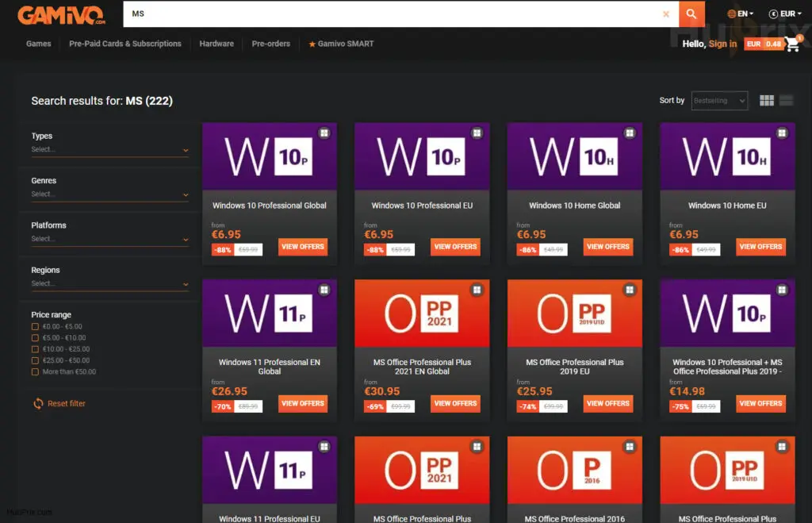Image resolution: width=812 pixels, height=523 pixels.
Task: Click the platform icon on MS Office Professional Plus 2019 EU
Action: pyautogui.click(x=630, y=290)
